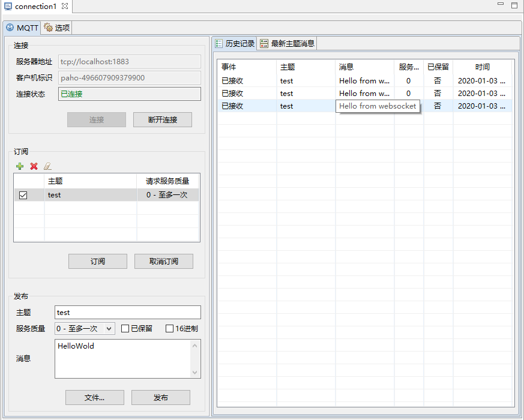Close the connection1 tab via X icon
The width and height of the screenshot is (524, 420).
[x=65, y=6]
